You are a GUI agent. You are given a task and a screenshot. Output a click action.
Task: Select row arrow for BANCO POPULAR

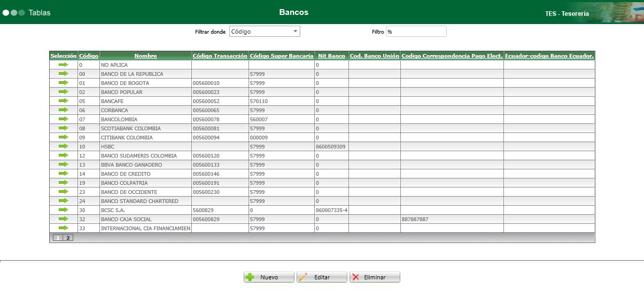pyautogui.click(x=64, y=92)
